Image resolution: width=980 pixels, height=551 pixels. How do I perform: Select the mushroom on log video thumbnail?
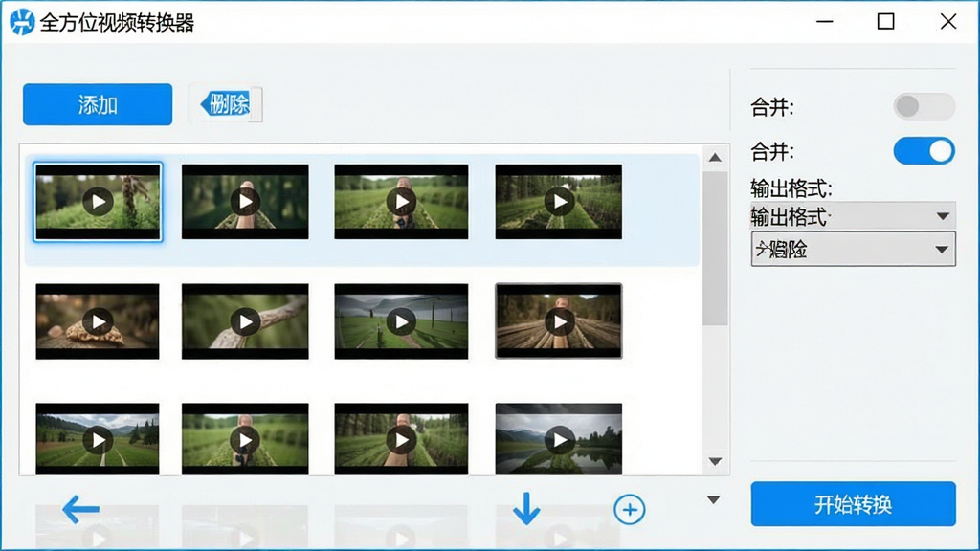(98, 321)
